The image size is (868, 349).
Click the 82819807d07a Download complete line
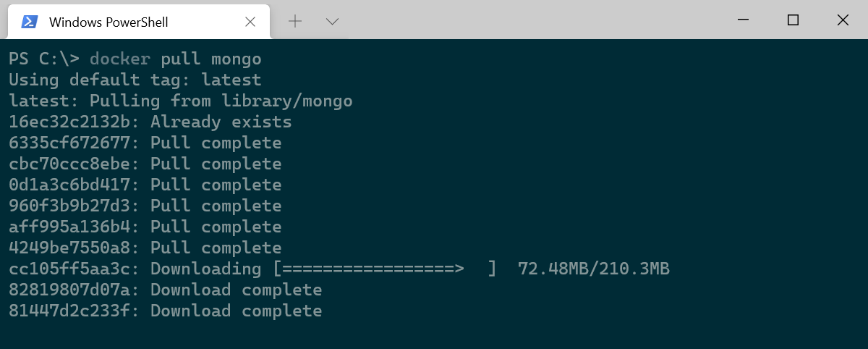[166, 290]
